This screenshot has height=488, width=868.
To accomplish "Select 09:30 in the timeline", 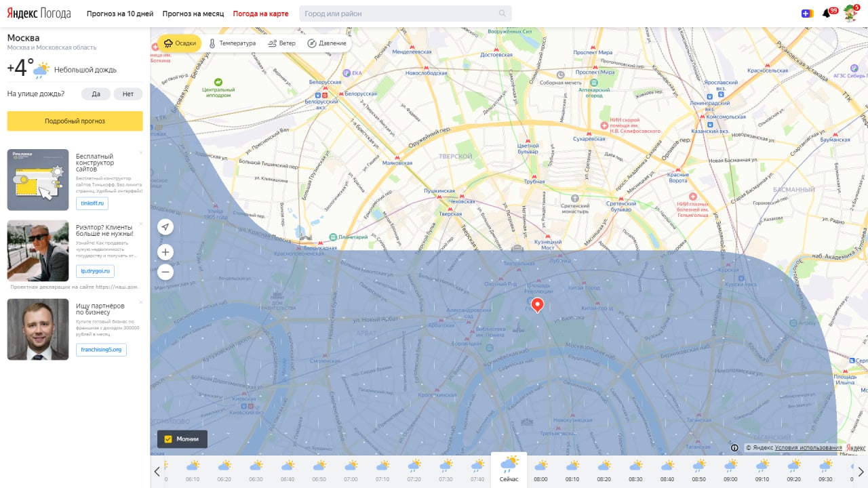I will point(825,470).
